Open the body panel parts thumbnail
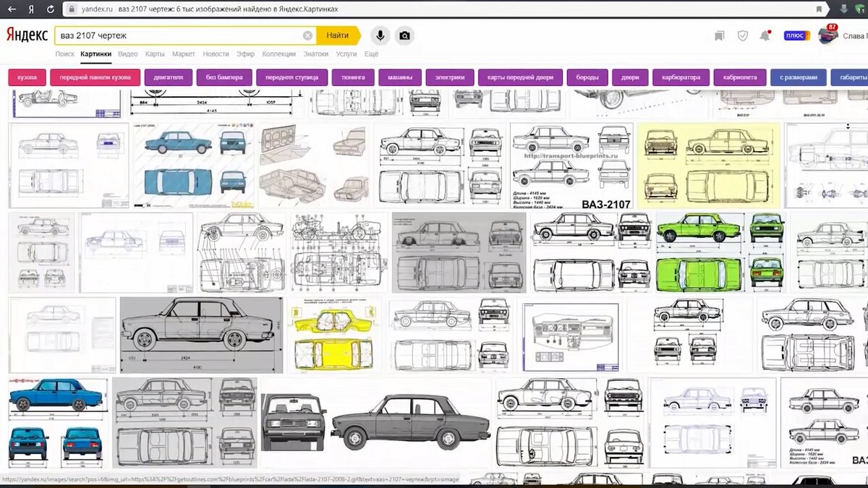The height and width of the screenshot is (488, 868). pos(313,166)
